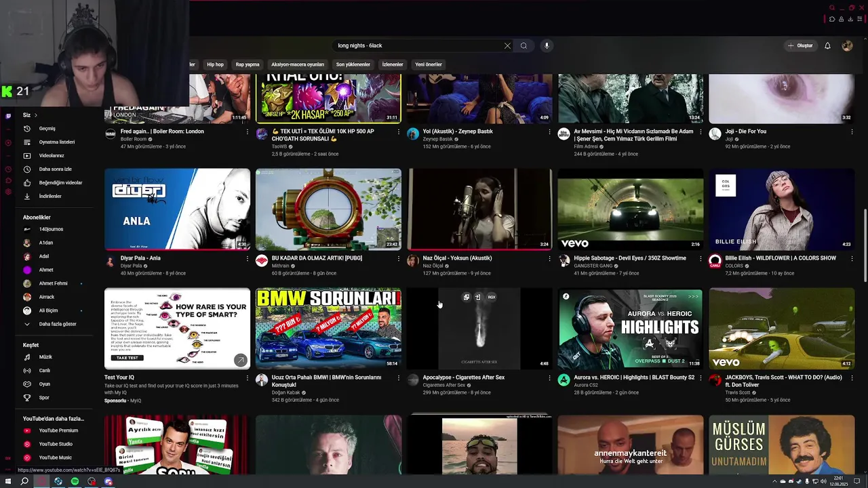Select Aksiyon-macera oyunları filter chip
This screenshot has height=488, width=868.
tap(298, 64)
